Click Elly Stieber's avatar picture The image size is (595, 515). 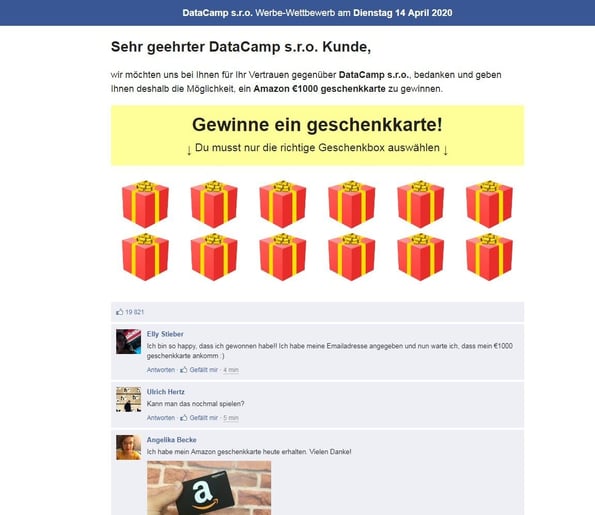(128, 342)
